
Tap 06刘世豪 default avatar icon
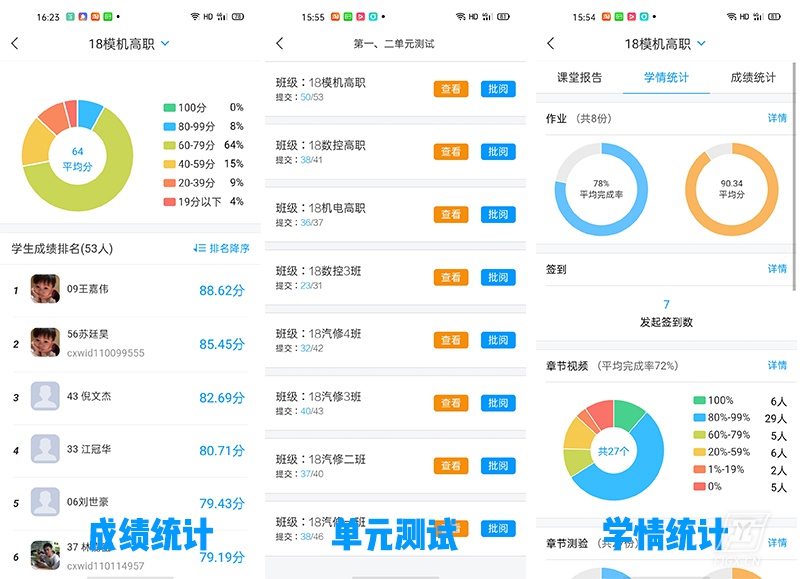tap(45, 503)
